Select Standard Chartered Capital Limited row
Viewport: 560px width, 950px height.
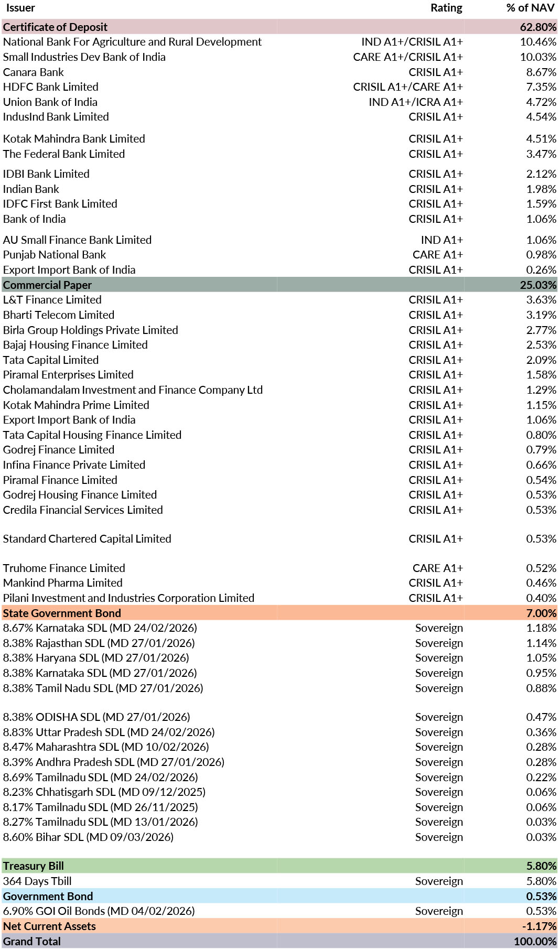pos(87,539)
